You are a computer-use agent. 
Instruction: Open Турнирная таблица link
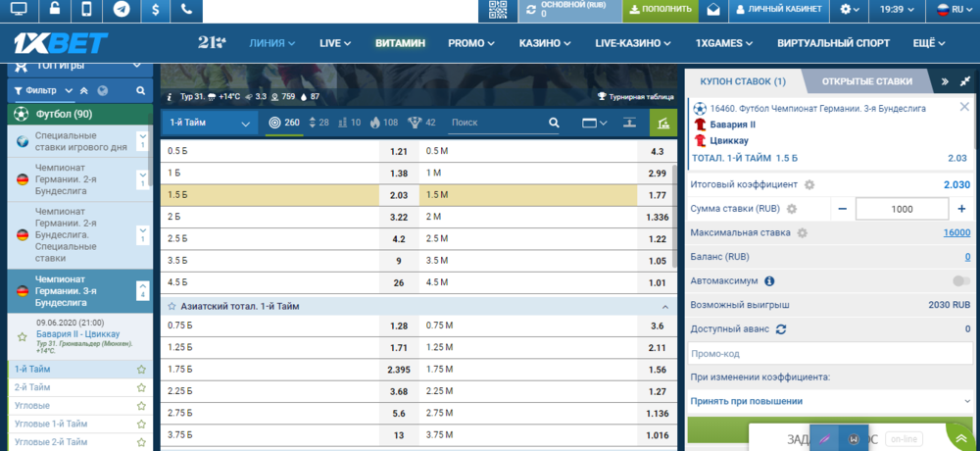pyautogui.click(x=636, y=97)
